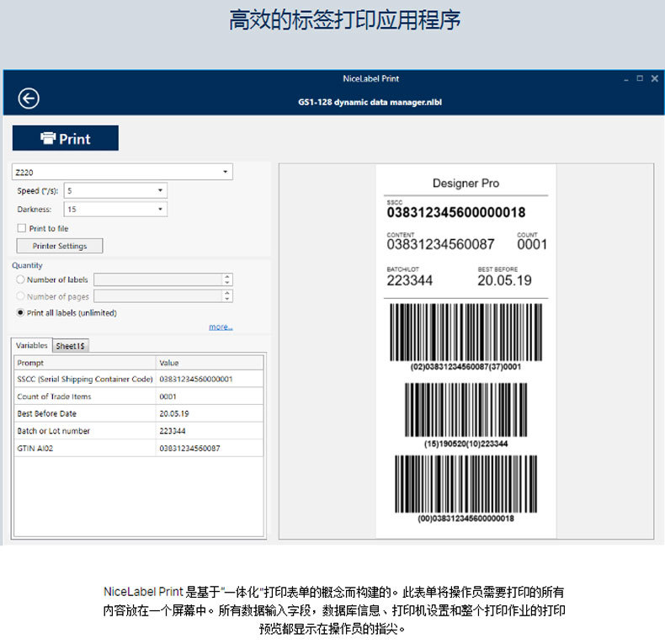665x644 pixels.
Task: Click the GTIN AI02 prompt row
Action: click(x=35, y=448)
